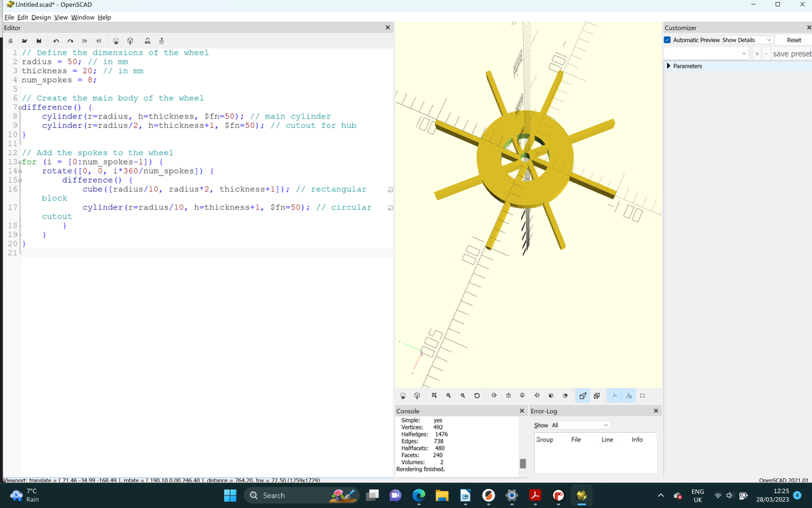Collapse the rotate block at line 14
Viewport: 812px width, 508px height.
pyautogui.click(x=19, y=171)
